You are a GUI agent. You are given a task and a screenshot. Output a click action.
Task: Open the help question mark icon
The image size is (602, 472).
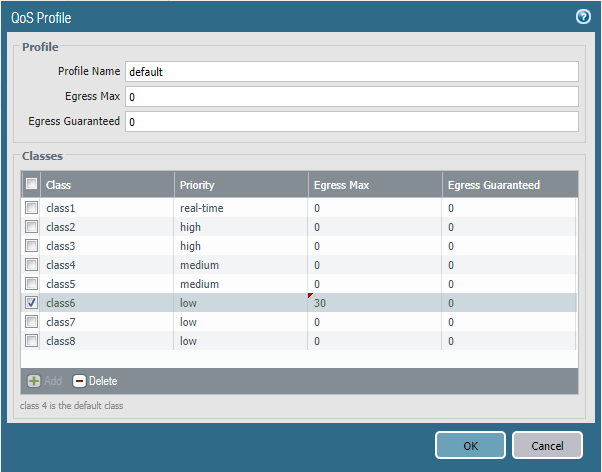point(583,17)
